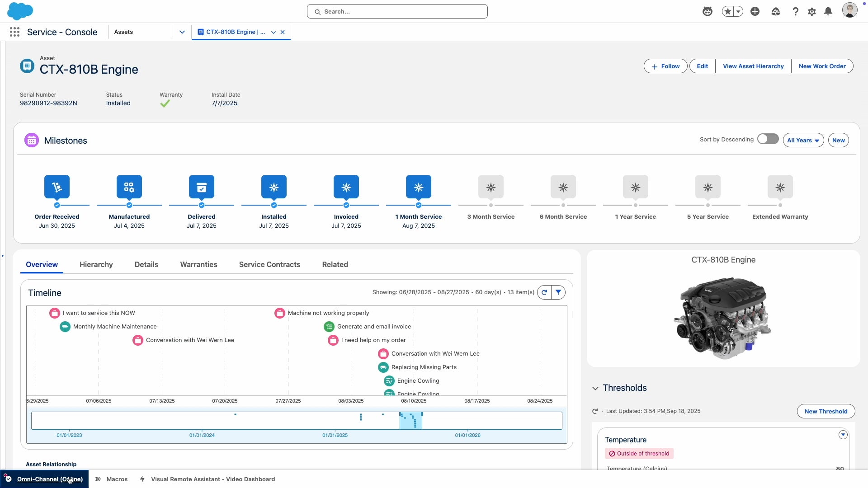Switch to the Warranties tab
Screen dimensions: 868x488
pos(198,264)
